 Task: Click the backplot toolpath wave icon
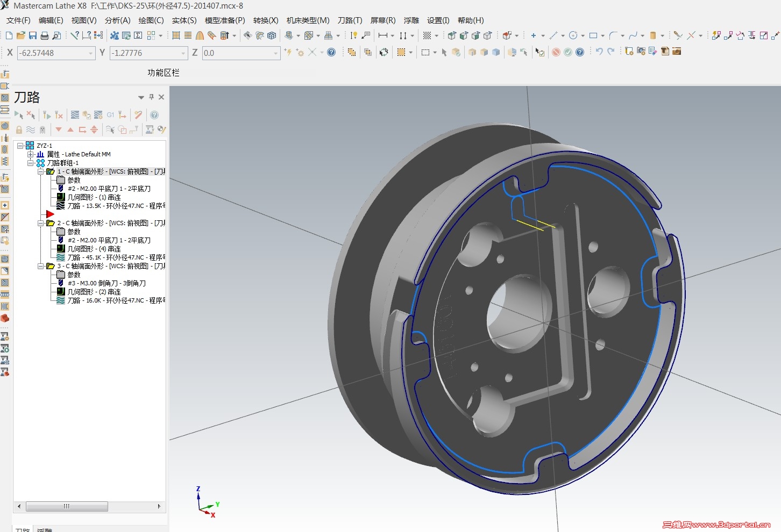click(75, 115)
